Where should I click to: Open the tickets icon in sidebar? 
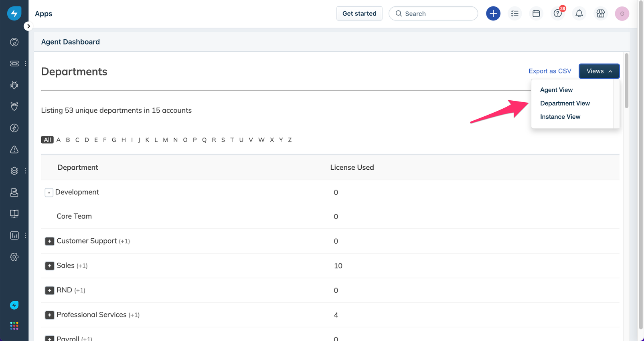[x=14, y=63]
